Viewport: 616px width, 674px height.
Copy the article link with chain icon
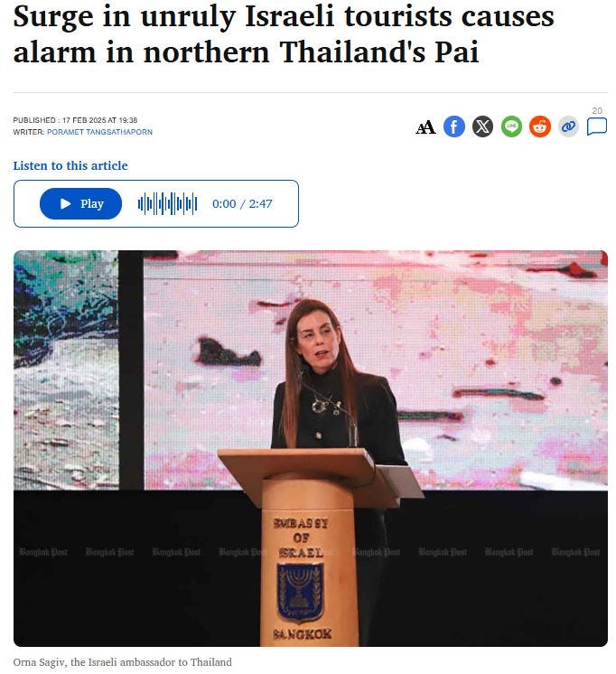coord(568,126)
